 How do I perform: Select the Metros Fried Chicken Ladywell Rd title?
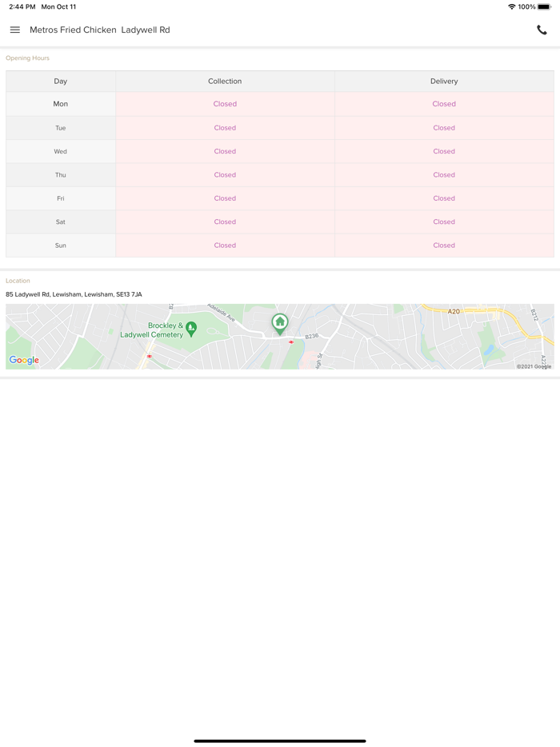[100, 30]
